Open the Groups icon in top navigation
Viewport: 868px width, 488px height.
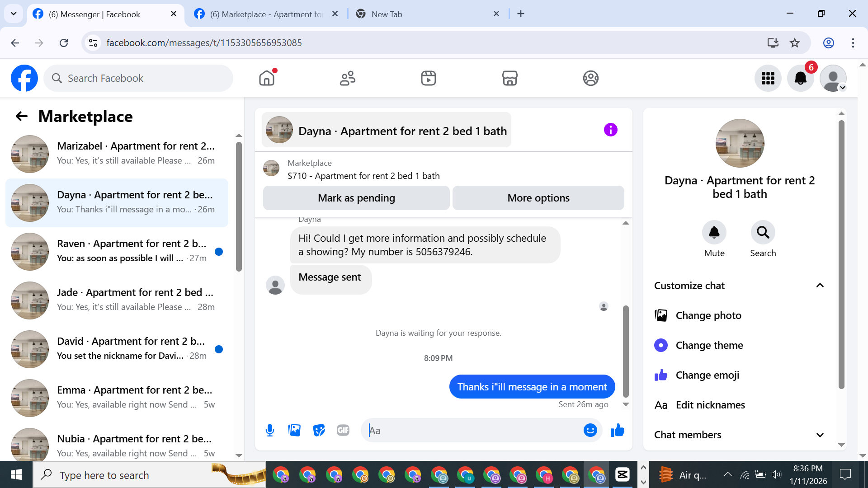(590, 78)
